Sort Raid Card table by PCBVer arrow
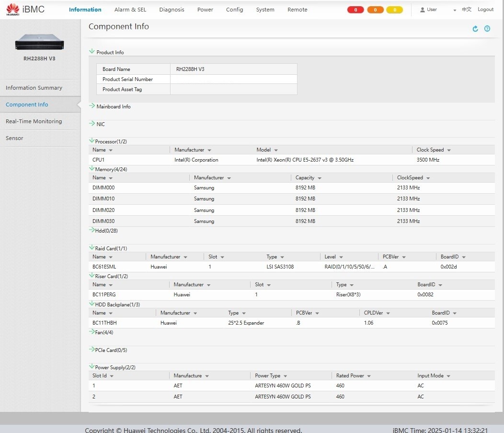The image size is (504, 433). click(404, 257)
